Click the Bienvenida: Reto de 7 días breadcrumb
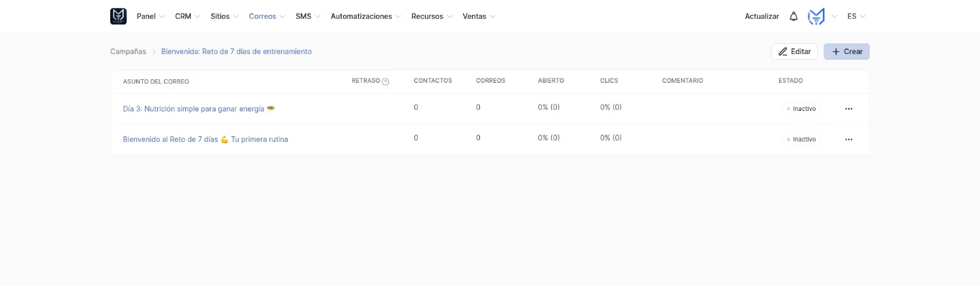 [x=236, y=52]
